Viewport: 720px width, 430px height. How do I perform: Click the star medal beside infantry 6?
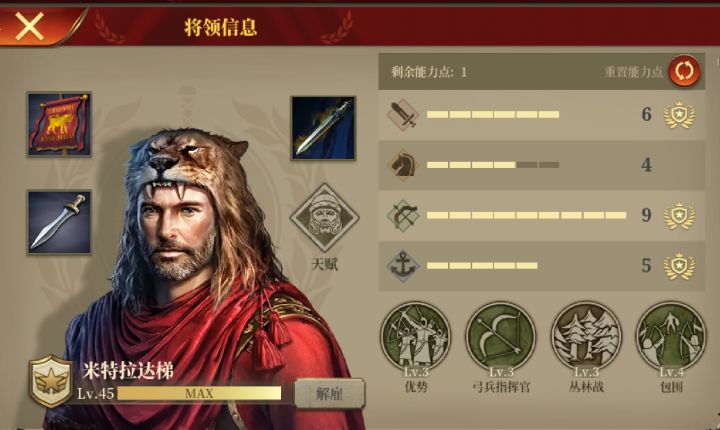coord(680,115)
